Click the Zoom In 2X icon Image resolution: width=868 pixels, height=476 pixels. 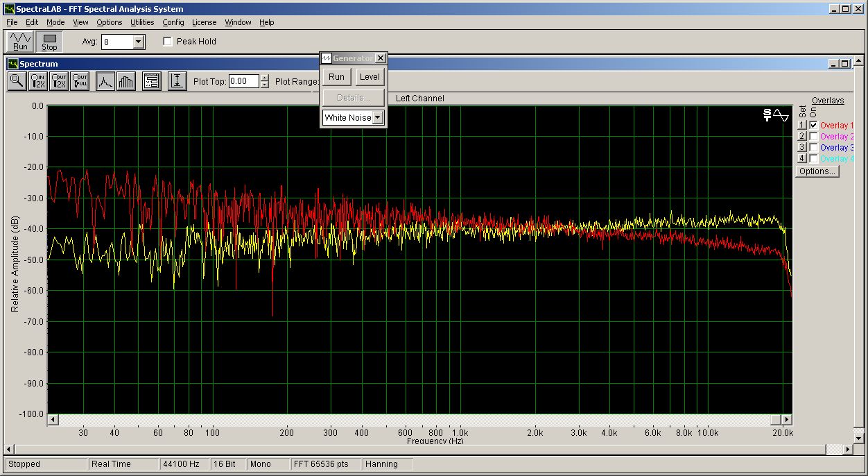(38, 81)
